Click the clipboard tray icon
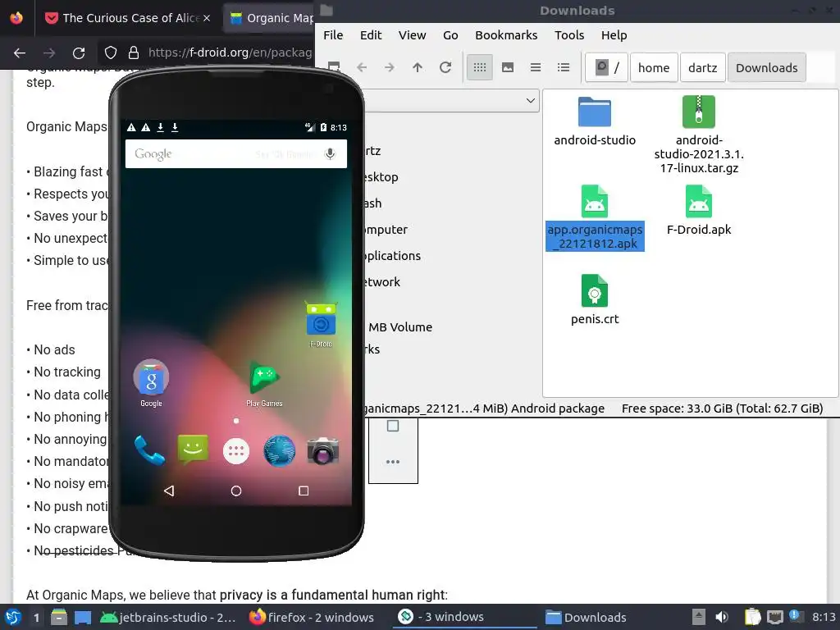This screenshot has width=840, height=630. tap(752, 617)
